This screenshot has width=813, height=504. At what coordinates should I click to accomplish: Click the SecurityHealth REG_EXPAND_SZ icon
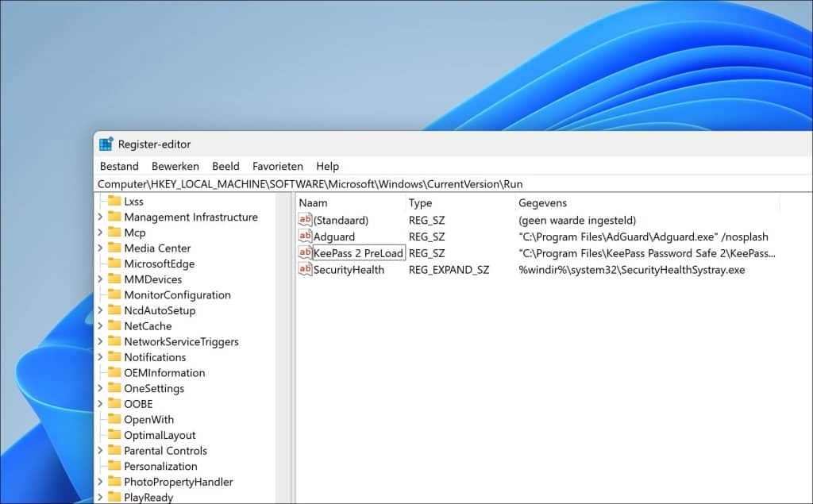[x=305, y=269]
